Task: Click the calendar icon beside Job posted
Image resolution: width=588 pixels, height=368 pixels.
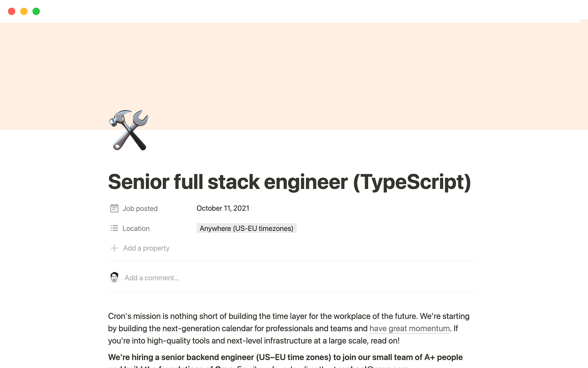Action: pos(114,209)
